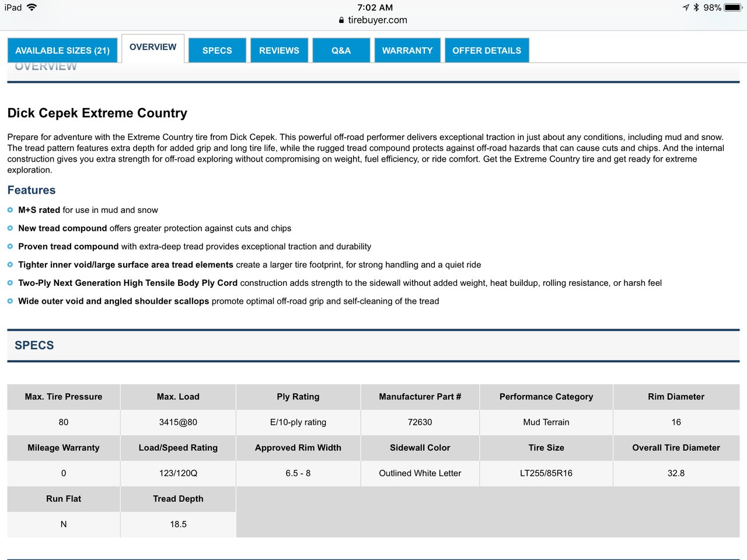Click the Two-Ply Next Generation feature text
Image resolution: width=747 pixels, height=560 pixels.
tap(340, 283)
